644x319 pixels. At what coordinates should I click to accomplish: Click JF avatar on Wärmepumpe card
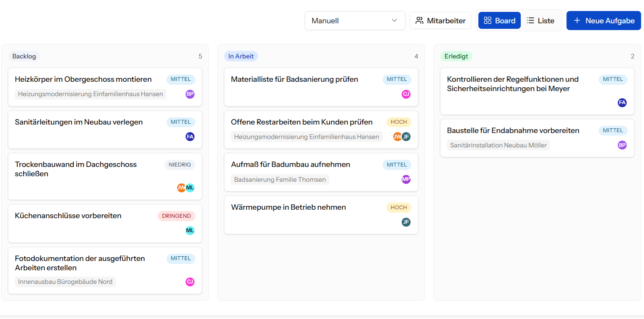(406, 222)
